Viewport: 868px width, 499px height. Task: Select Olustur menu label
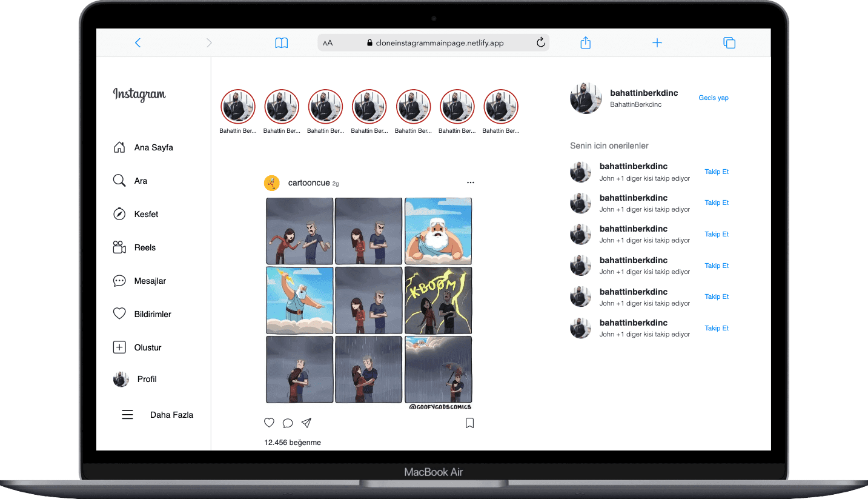148,347
